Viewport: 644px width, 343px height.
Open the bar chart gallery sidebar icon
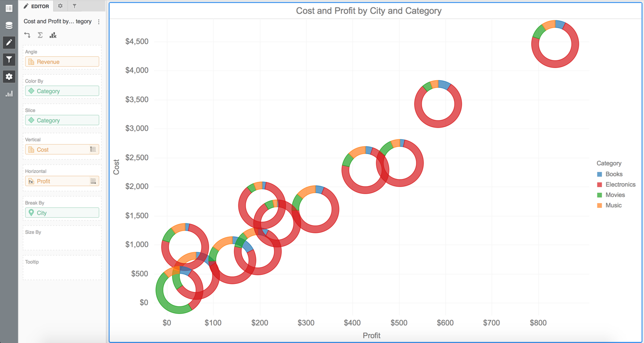9,94
